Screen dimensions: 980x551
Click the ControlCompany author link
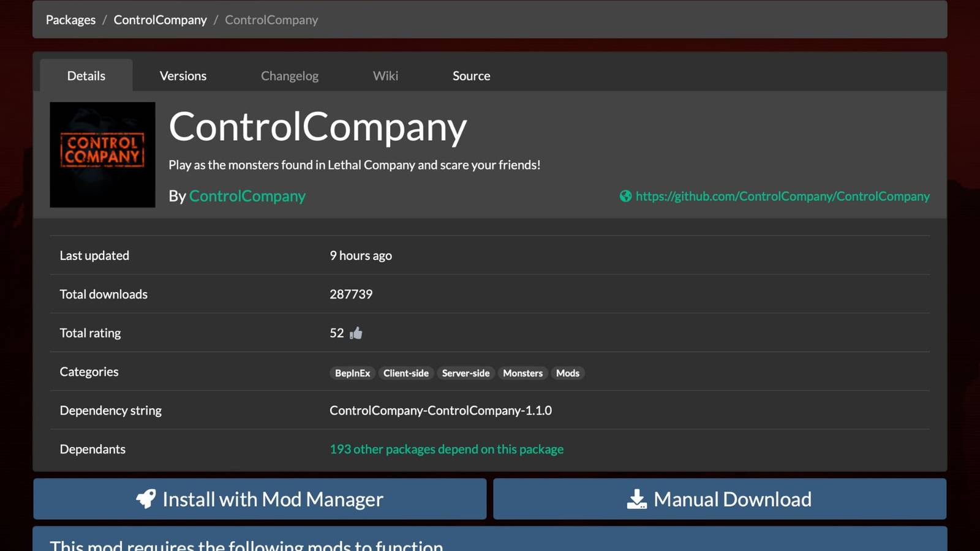click(247, 196)
